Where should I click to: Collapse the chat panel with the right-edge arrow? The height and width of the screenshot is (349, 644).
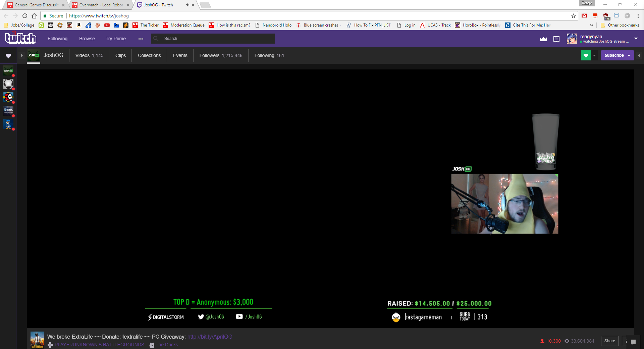coord(639,55)
